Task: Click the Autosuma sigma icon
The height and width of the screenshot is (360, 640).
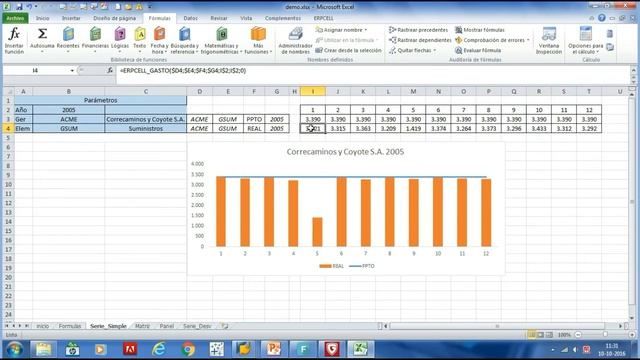Action: [x=42, y=33]
